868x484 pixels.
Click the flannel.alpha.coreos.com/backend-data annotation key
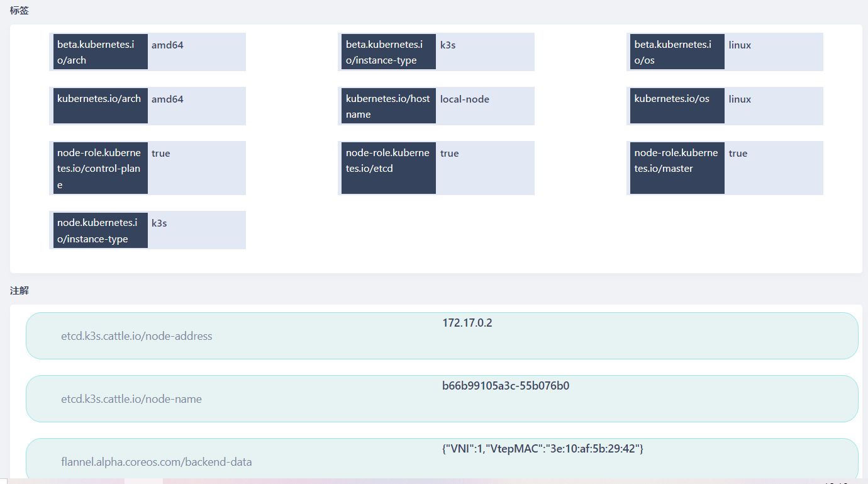pyautogui.click(x=157, y=462)
